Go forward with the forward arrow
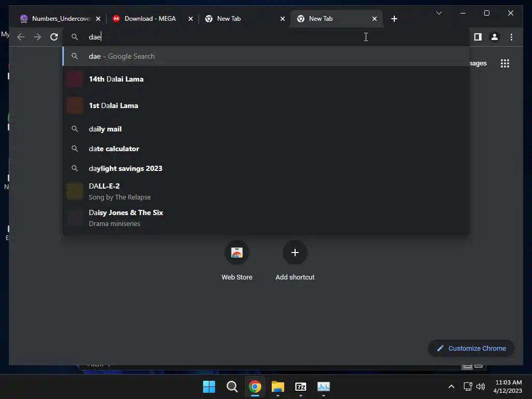 (x=37, y=37)
